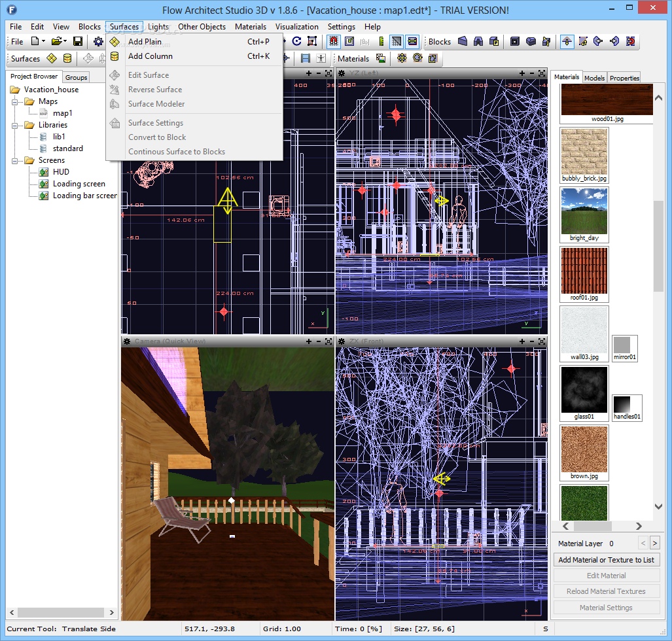Select the bright_day material thumbnail

(x=584, y=215)
